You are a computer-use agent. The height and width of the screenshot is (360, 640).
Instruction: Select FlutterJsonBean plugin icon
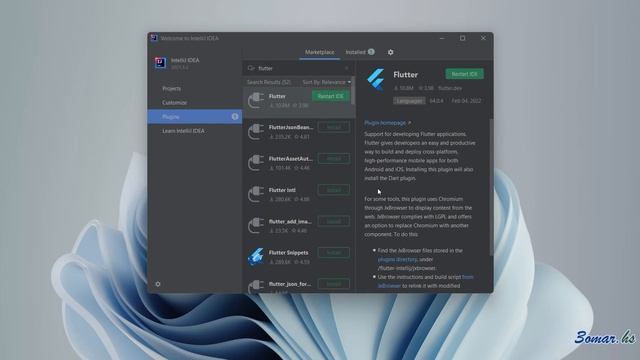pos(256,131)
